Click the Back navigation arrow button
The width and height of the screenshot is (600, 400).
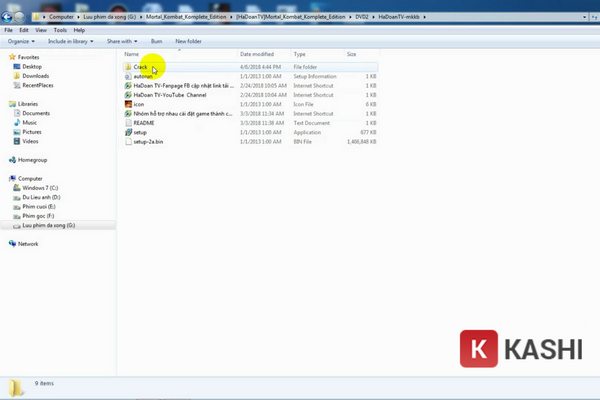click(x=7, y=17)
